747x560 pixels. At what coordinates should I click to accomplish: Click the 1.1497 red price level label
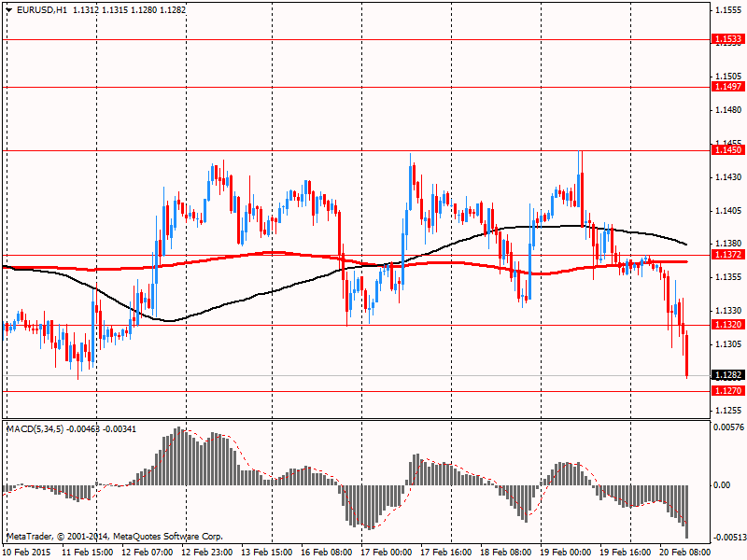(x=727, y=86)
